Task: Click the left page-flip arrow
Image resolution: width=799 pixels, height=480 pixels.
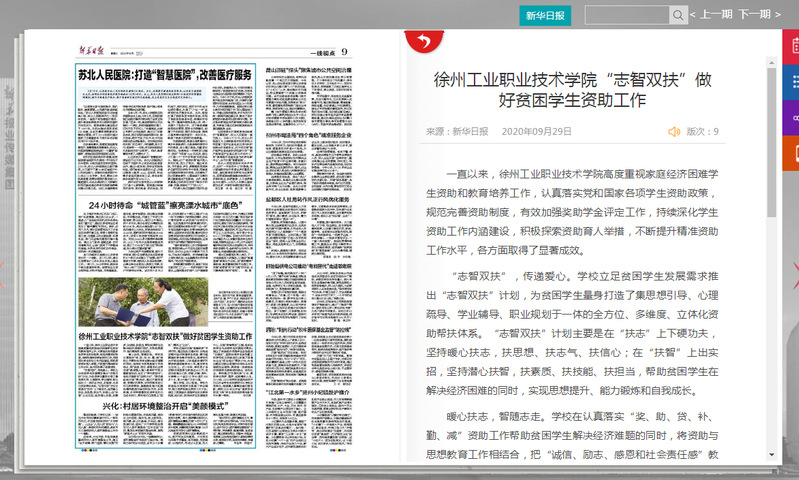Action: coord(4,270)
